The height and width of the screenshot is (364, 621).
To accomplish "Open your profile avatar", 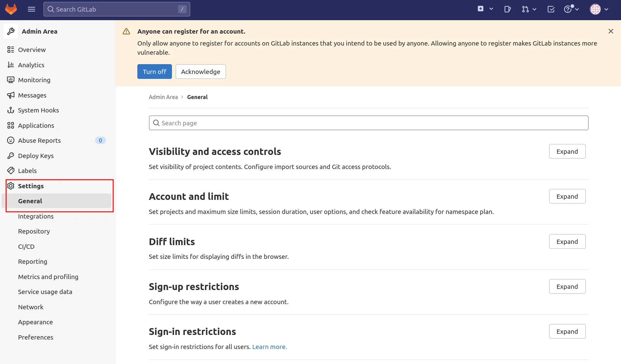I will coord(596,9).
